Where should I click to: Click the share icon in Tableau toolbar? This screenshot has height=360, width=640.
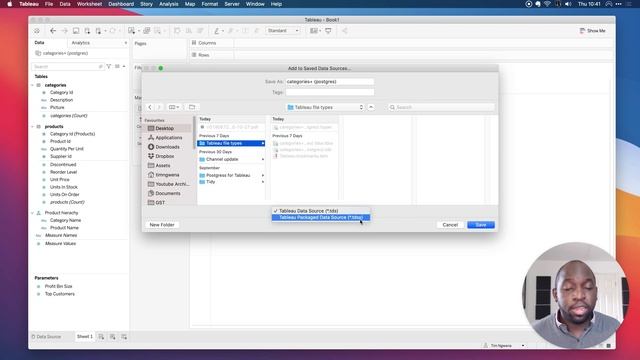pyautogui.click(x=344, y=31)
